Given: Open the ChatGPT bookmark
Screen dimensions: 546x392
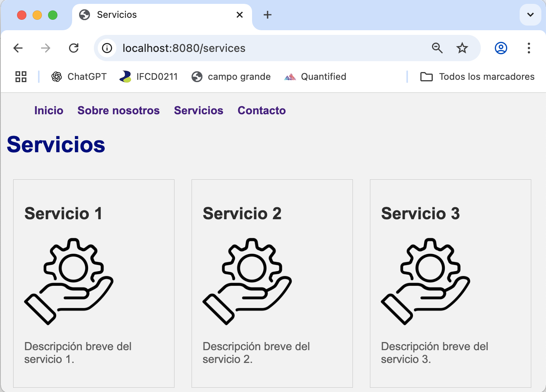Looking at the screenshot, I should coord(78,76).
